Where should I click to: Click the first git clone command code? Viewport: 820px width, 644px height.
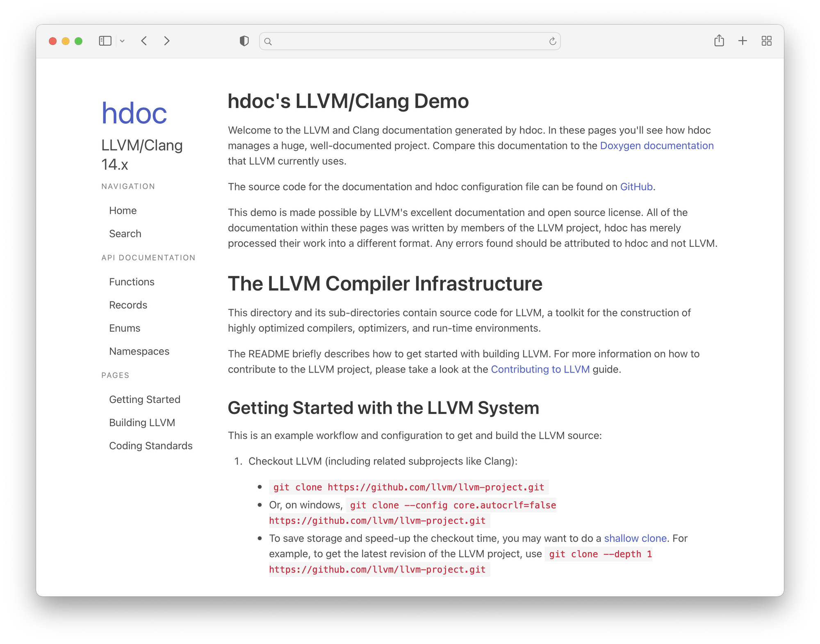(x=409, y=487)
